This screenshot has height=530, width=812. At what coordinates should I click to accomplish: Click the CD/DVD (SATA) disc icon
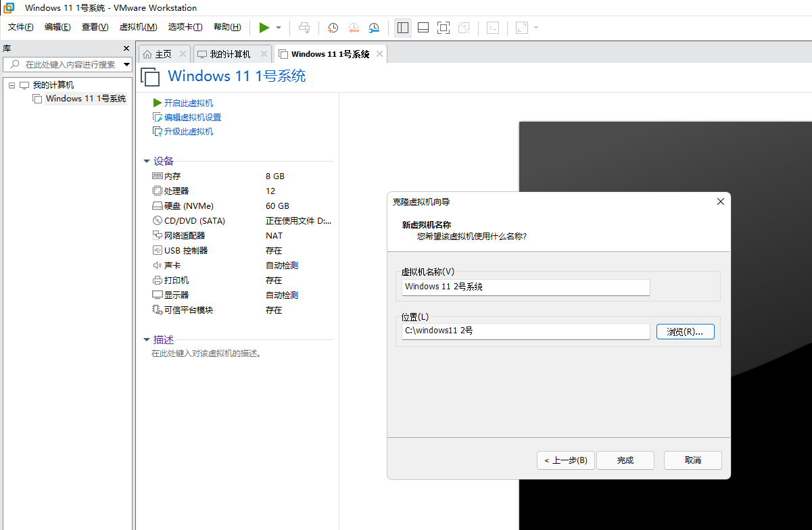coord(158,220)
